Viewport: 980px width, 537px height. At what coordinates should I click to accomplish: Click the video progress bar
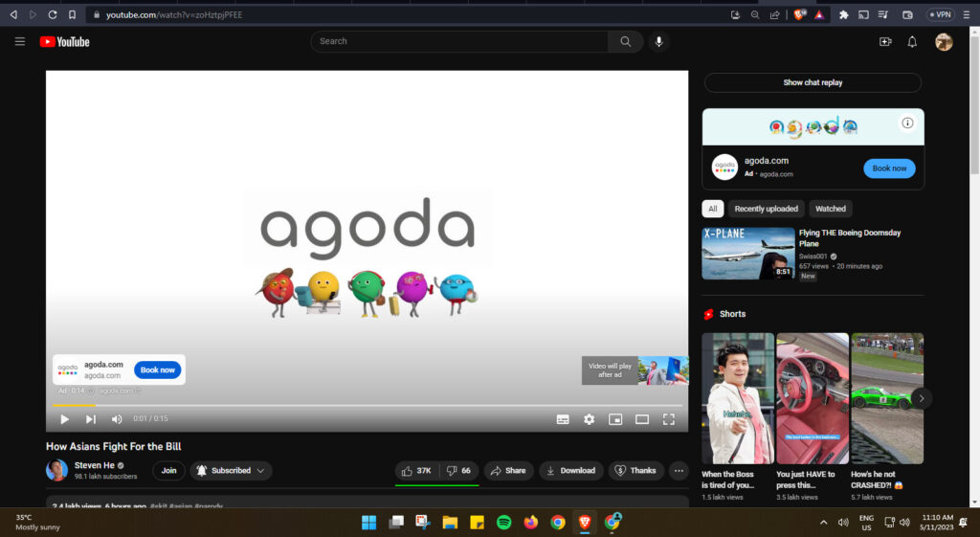point(367,406)
